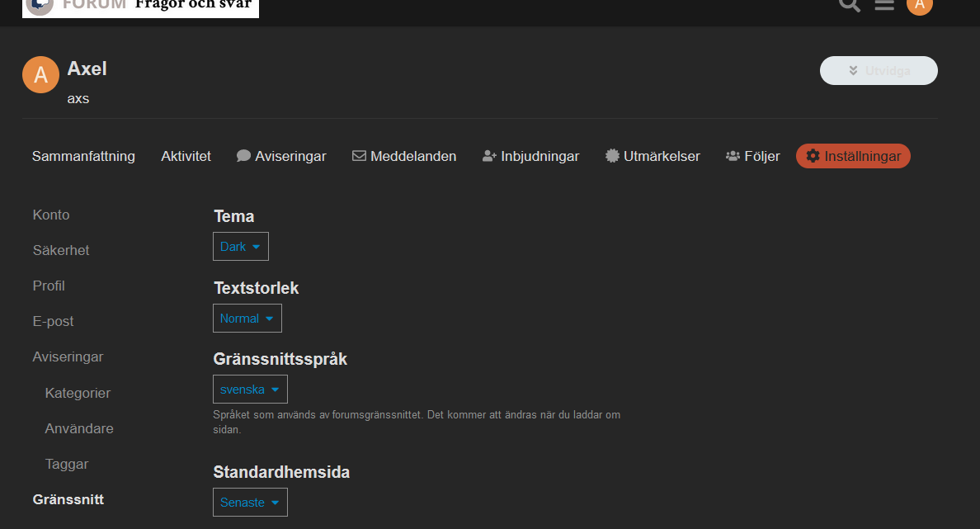Click the orange user avatar in header

919,5
